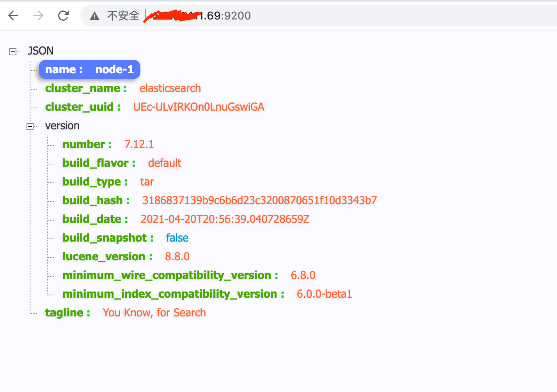Click the browser forward arrow
The height and width of the screenshot is (392, 557).
pos(38,16)
